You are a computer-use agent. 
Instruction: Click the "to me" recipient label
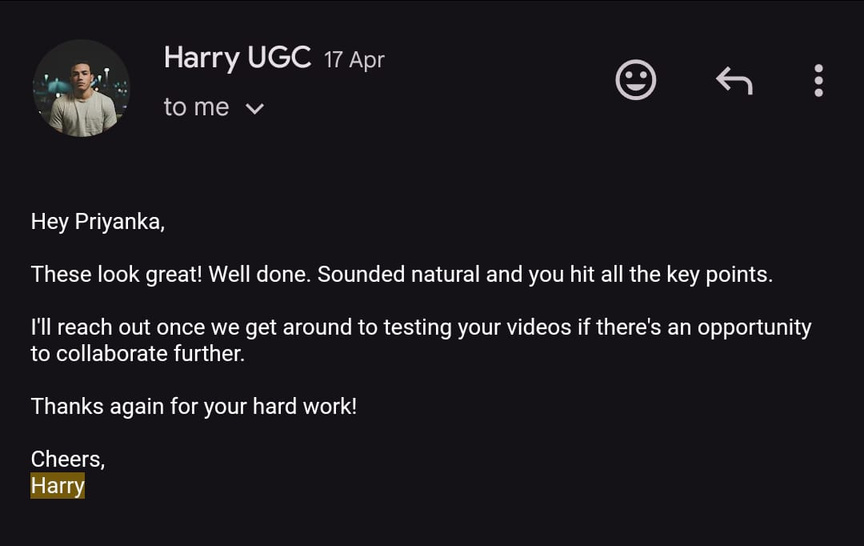[x=196, y=107]
